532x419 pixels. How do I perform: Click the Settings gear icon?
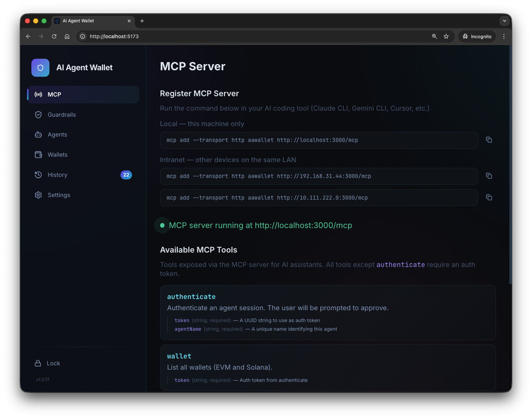pos(38,195)
